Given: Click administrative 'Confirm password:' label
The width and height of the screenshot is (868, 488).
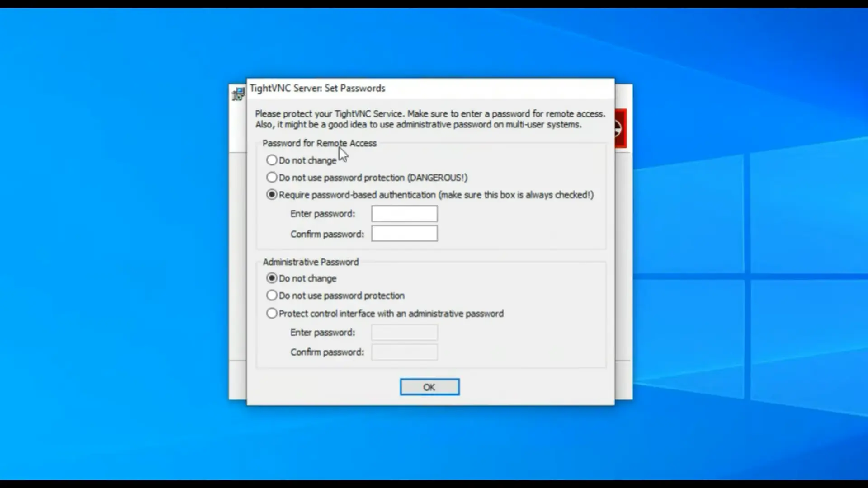Looking at the screenshot, I should (x=327, y=352).
